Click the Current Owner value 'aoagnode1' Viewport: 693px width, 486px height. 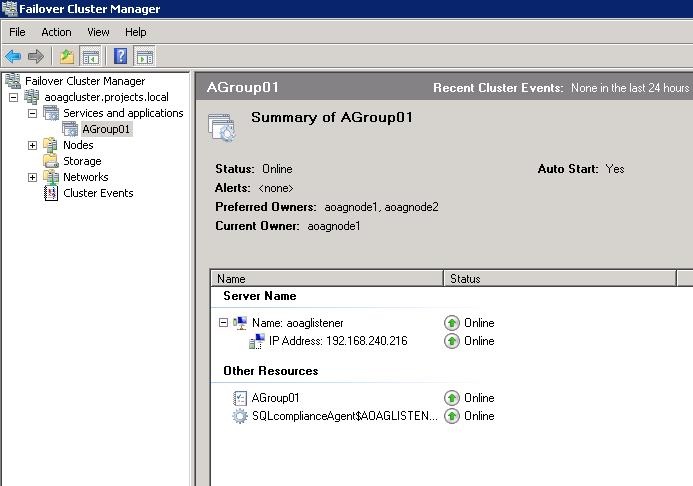point(334,226)
